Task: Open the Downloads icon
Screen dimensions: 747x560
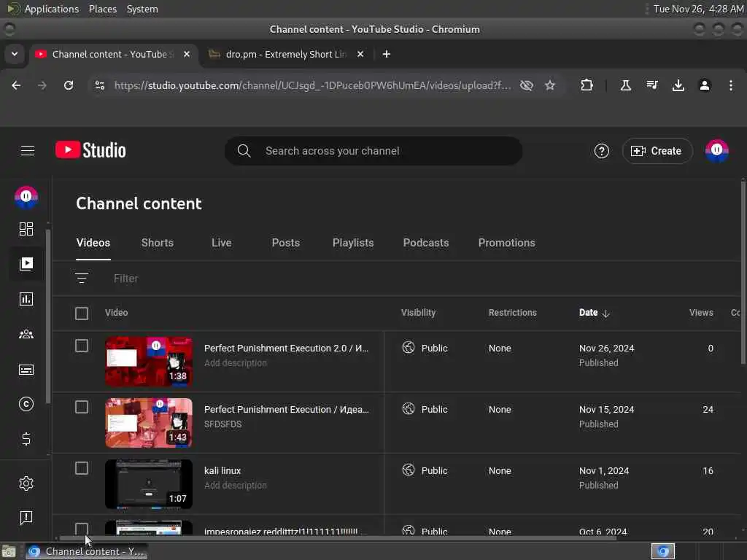Action: [678, 85]
